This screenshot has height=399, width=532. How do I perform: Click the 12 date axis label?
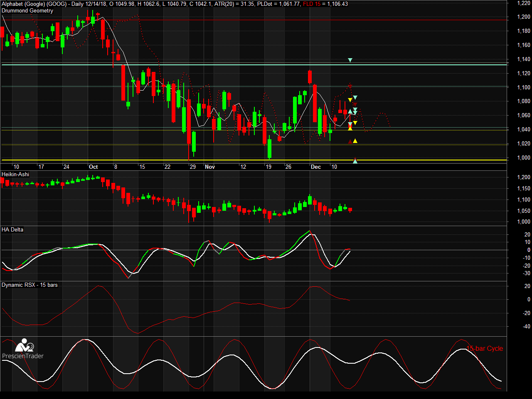pos(244,167)
